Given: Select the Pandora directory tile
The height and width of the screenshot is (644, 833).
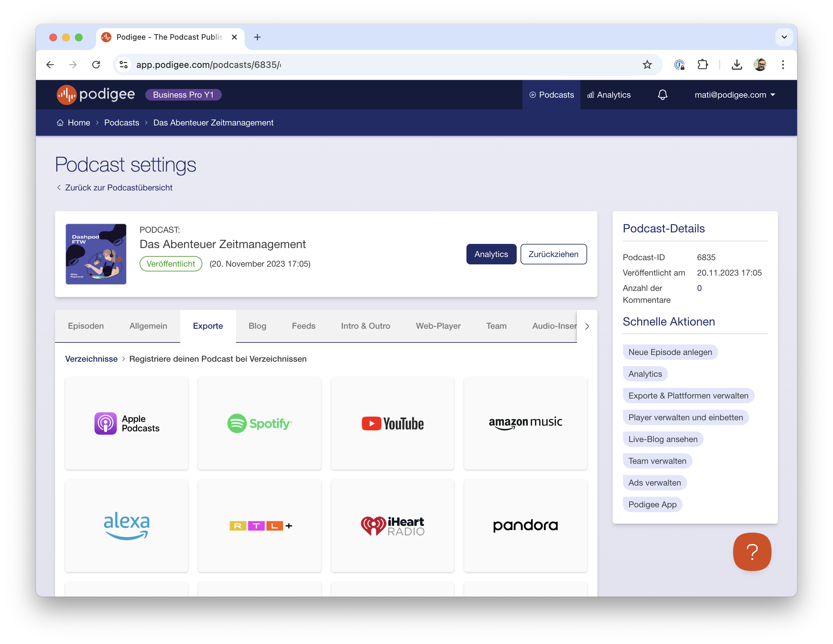Looking at the screenshot, I should click(525, 526).
